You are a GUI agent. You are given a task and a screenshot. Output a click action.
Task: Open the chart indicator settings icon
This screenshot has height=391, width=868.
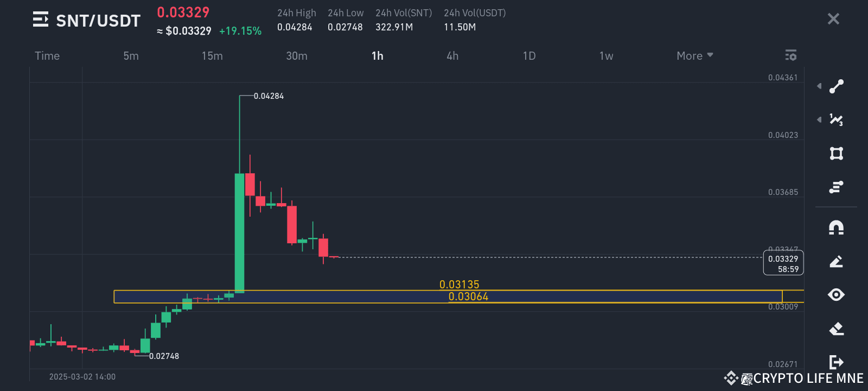pyautogui.click(x=791, y=55)
